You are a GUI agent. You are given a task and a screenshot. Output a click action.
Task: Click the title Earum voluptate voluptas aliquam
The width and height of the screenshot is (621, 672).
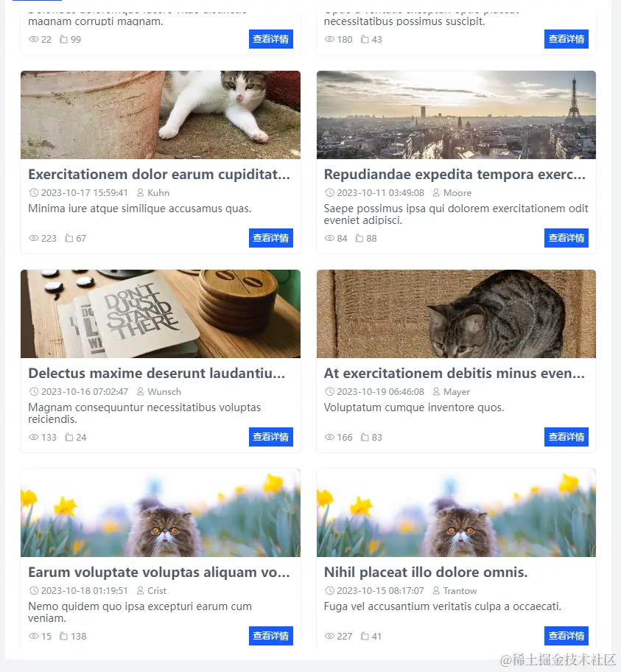click(x=159, y=572)
